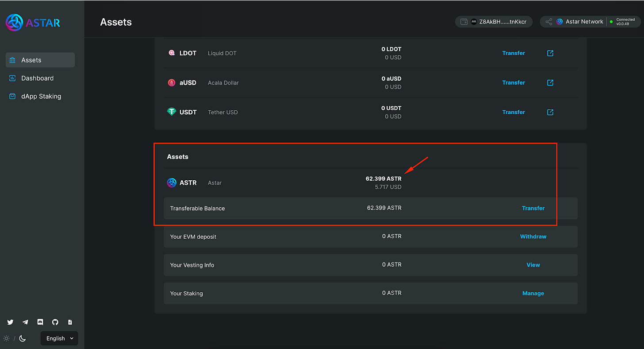The height and width of the screenshot is (349, 644).
Task: Open wallet account Z8AkBH button
Action: point(494,22)
